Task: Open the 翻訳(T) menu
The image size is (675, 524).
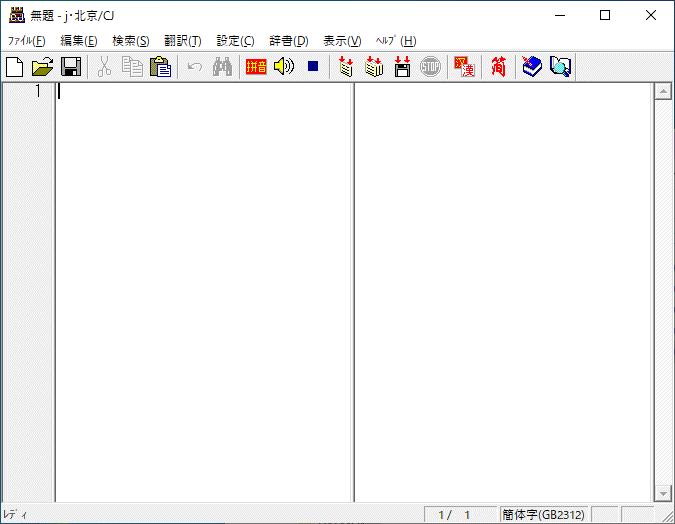Action: [x=183, y=41]
